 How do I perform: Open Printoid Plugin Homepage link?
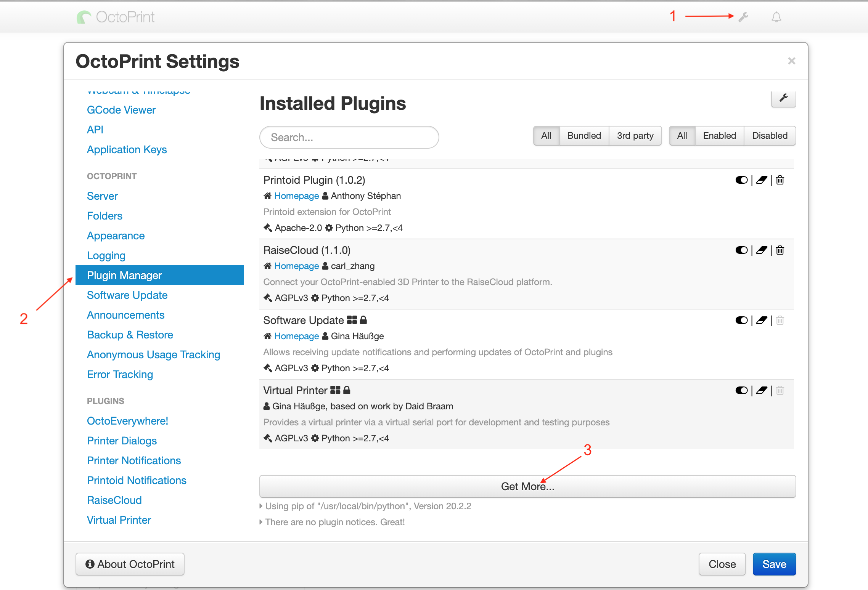pos(296,196)
